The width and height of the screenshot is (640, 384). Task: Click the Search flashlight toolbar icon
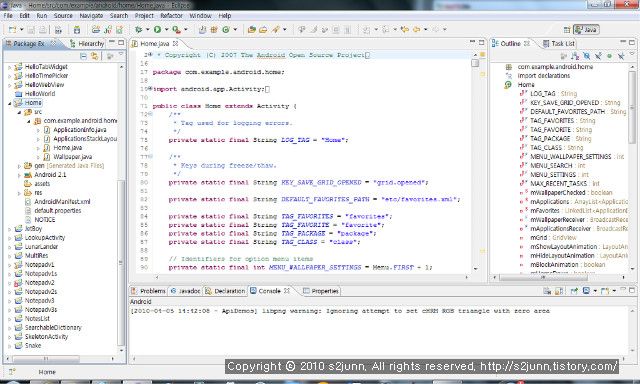(276, 29)
